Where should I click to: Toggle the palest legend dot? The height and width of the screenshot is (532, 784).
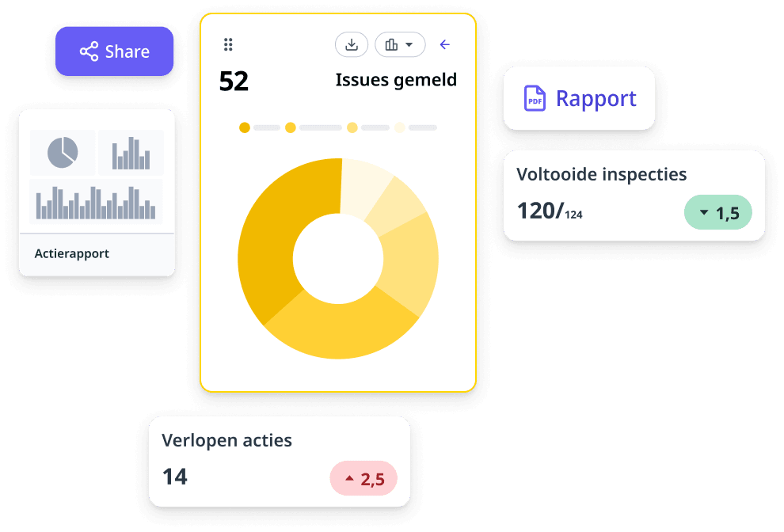click(400, 127)
